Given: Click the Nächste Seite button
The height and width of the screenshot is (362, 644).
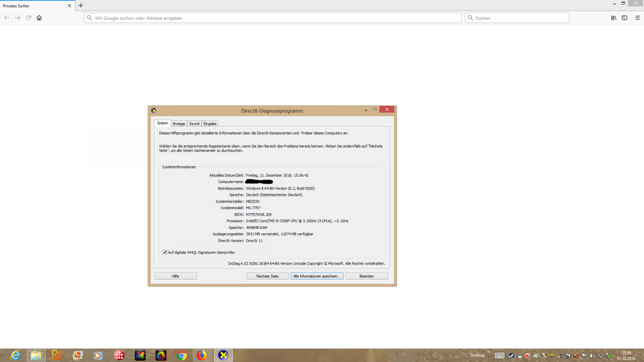Looking at the screenshot, I should pos(267,276).
